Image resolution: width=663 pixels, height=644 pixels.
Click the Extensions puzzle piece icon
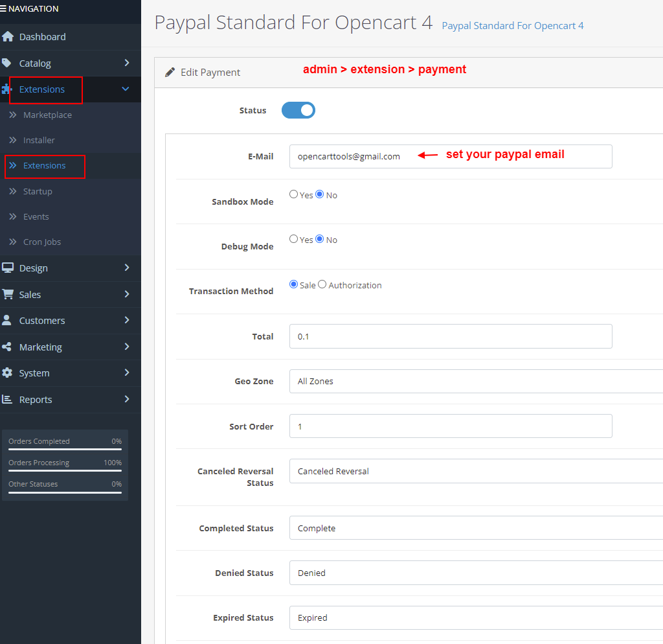[6, 89]
